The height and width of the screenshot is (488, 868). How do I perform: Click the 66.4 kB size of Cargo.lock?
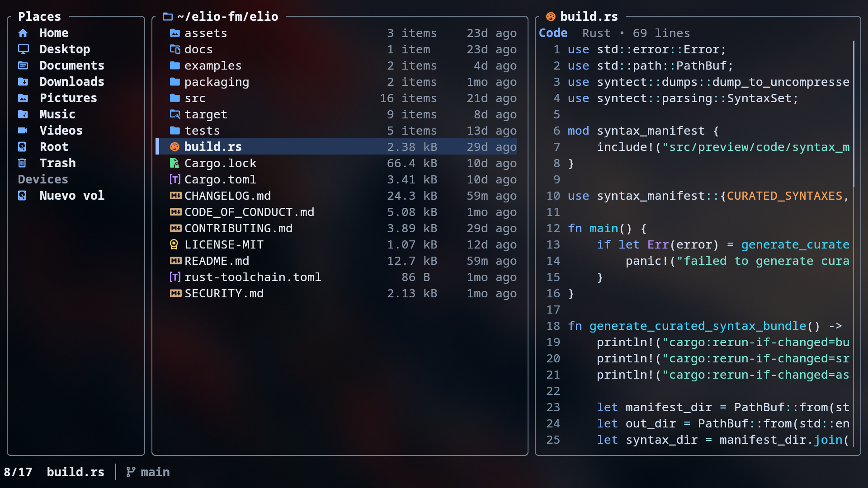412,163
